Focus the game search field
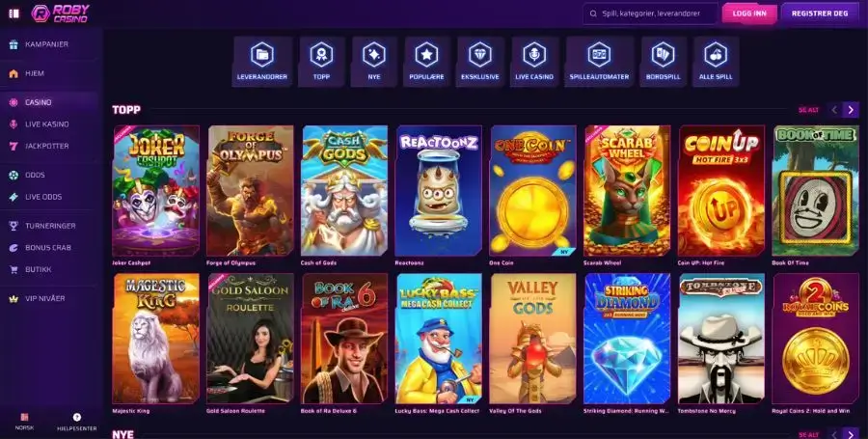This screenshot has height=439, width=868. pyautogui.click(x=650, y=14)
